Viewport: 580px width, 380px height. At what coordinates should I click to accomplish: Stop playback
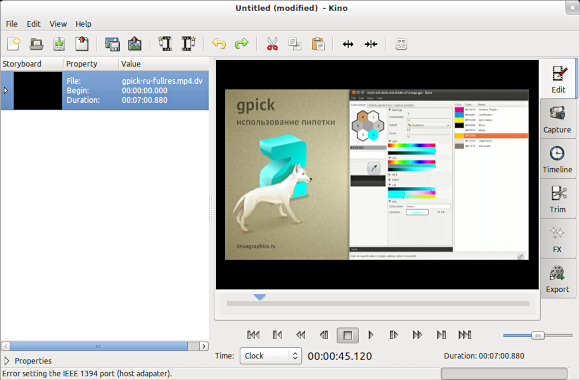coord(347,335)
